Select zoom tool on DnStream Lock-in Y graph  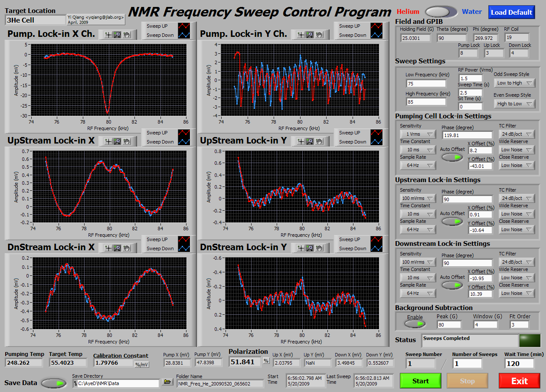[x=310, y=248]
